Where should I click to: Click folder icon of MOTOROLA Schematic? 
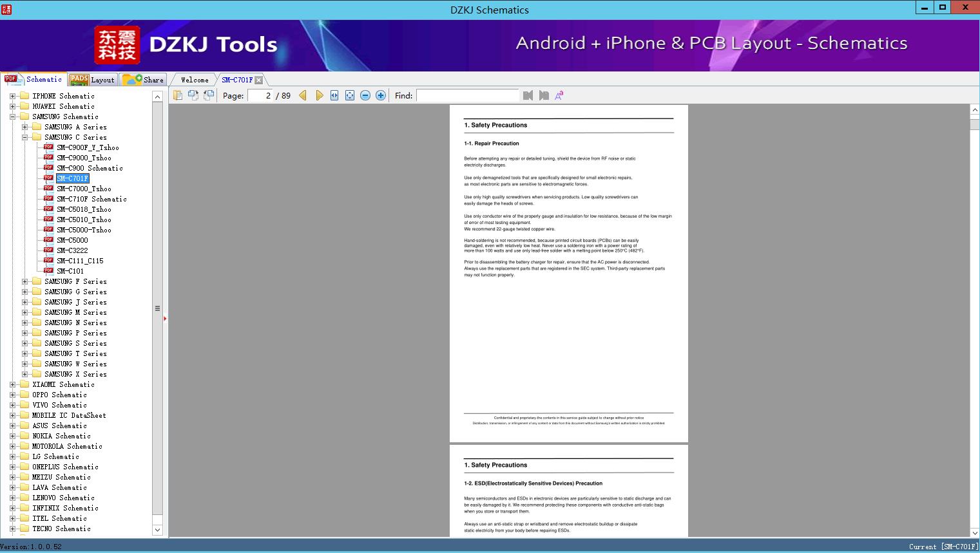pyautogui.click(x=24, y=446)
